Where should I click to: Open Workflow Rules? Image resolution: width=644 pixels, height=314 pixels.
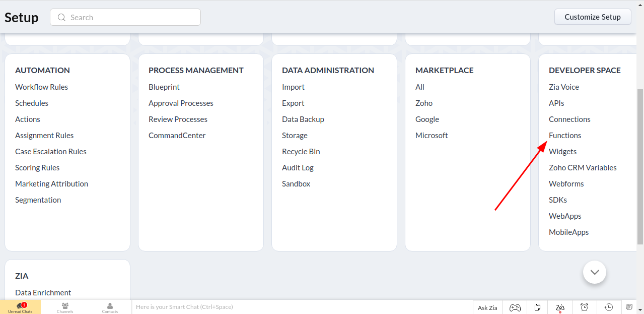(x=41, y=87)
